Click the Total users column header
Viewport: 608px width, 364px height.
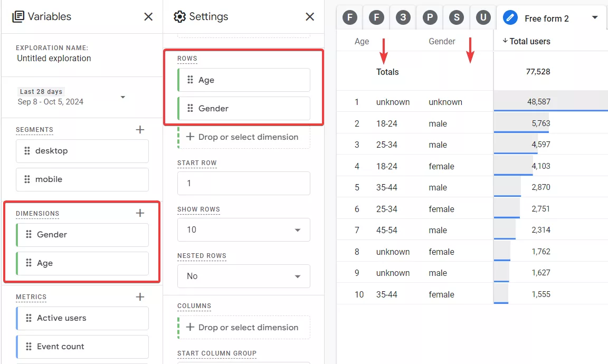pyautogui.click(x=530, y=42)
